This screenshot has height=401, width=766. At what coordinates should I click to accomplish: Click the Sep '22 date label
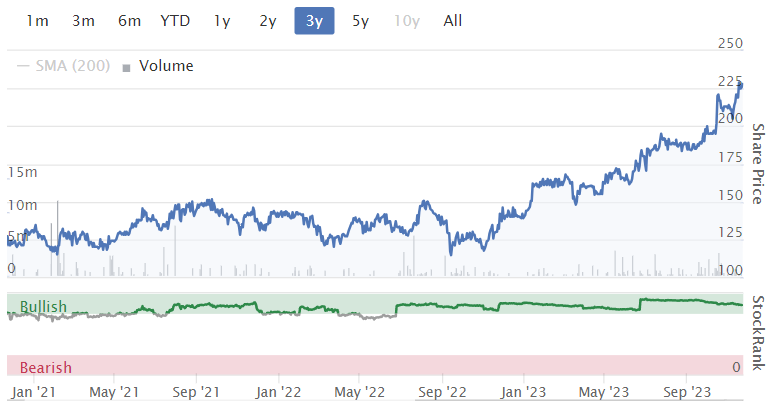click(x=443, y=392)
